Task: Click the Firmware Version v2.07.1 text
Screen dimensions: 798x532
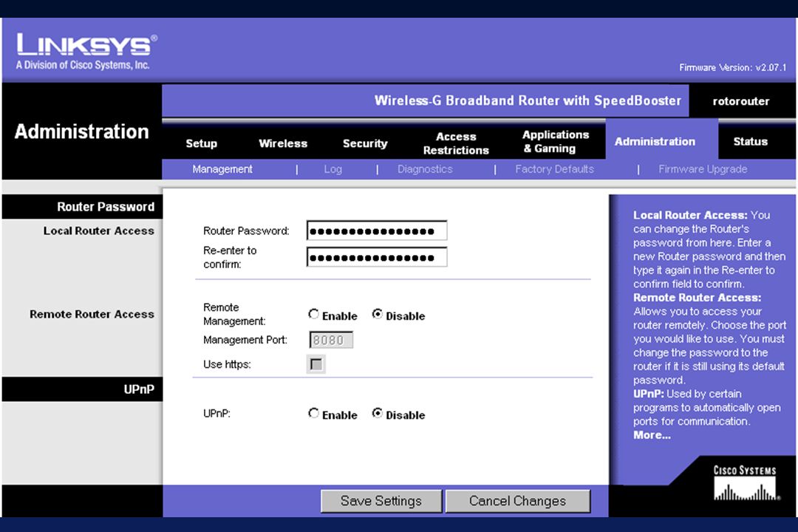Action: point(733,67)
